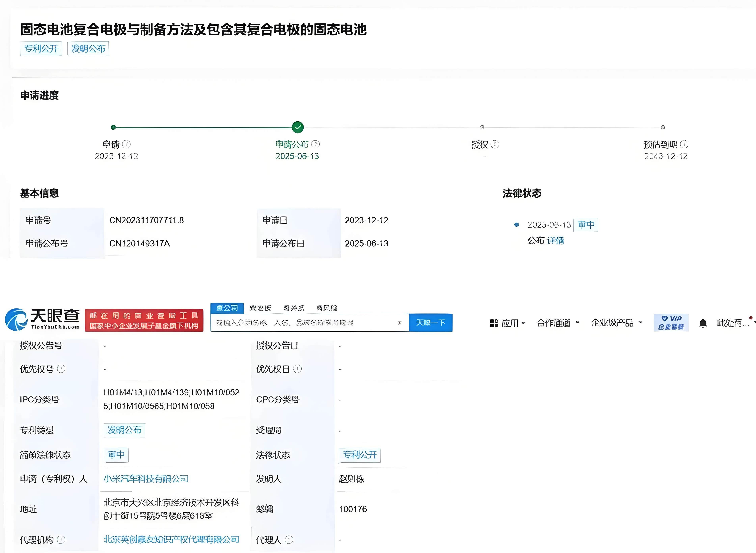Click help icon next to 代理人
The image size is (756, 553).
pos(289,540)
